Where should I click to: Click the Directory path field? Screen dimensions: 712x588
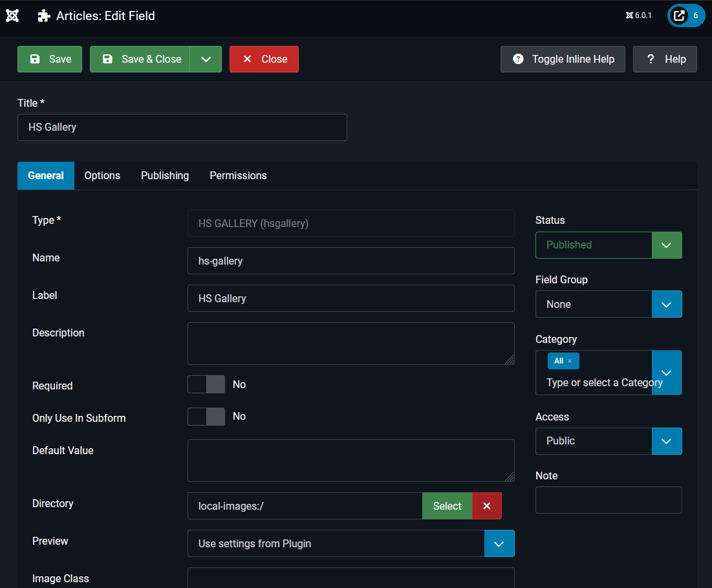[305, 506]
